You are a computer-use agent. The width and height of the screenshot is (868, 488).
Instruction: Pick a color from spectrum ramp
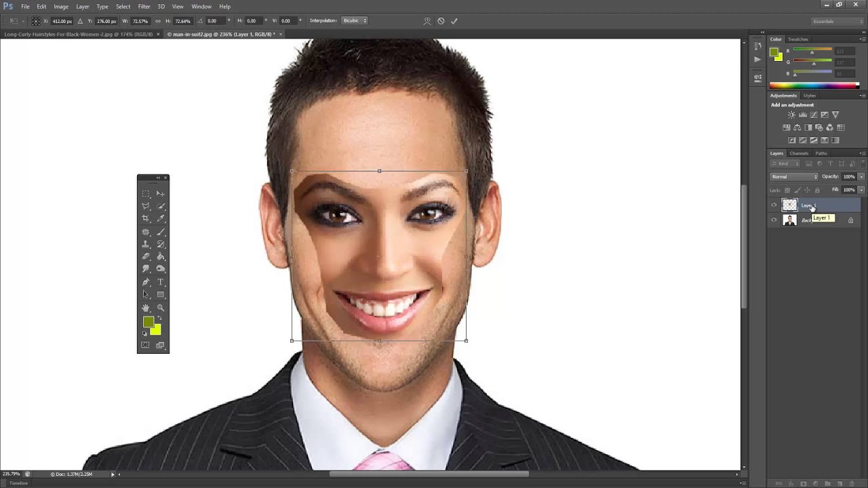814,85
